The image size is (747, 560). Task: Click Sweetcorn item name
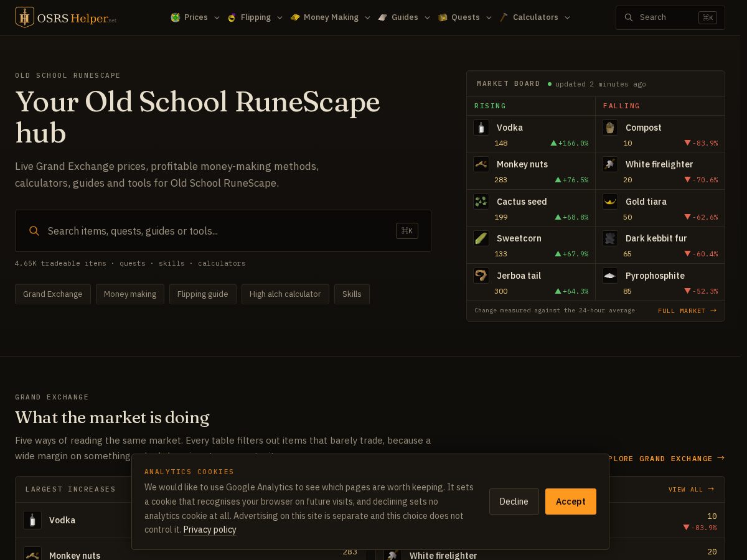[x=519, y=238]
